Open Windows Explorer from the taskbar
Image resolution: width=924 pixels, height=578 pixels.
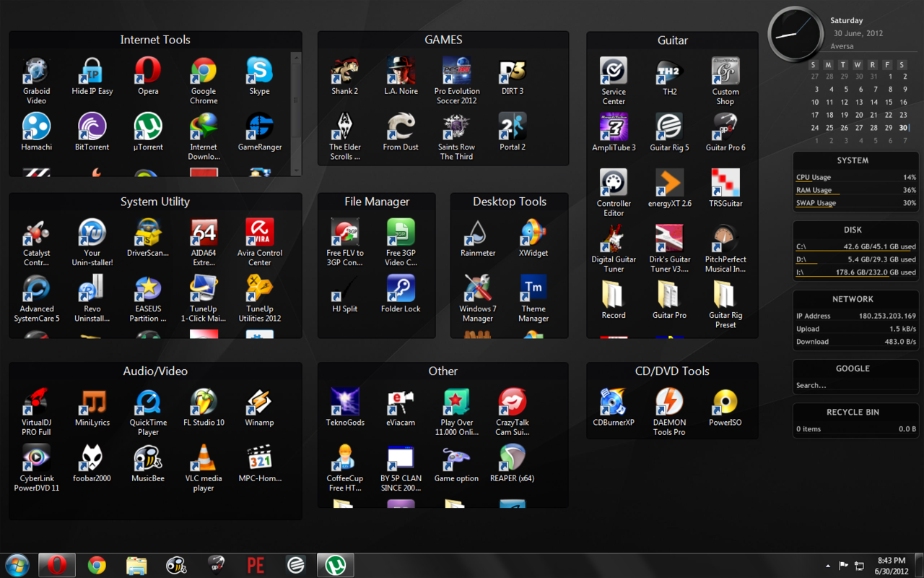[x=136, y=565]
